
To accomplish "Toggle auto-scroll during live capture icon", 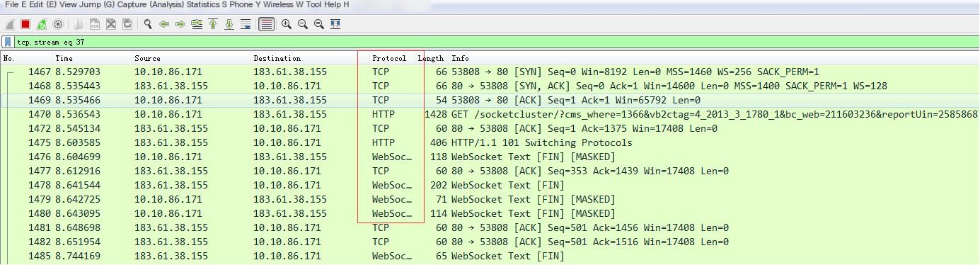I will pos(246,24).
